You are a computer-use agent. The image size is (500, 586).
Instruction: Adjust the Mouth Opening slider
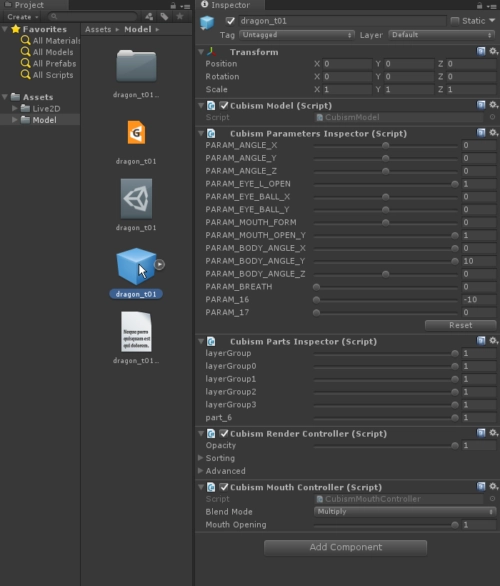point(386,525)
